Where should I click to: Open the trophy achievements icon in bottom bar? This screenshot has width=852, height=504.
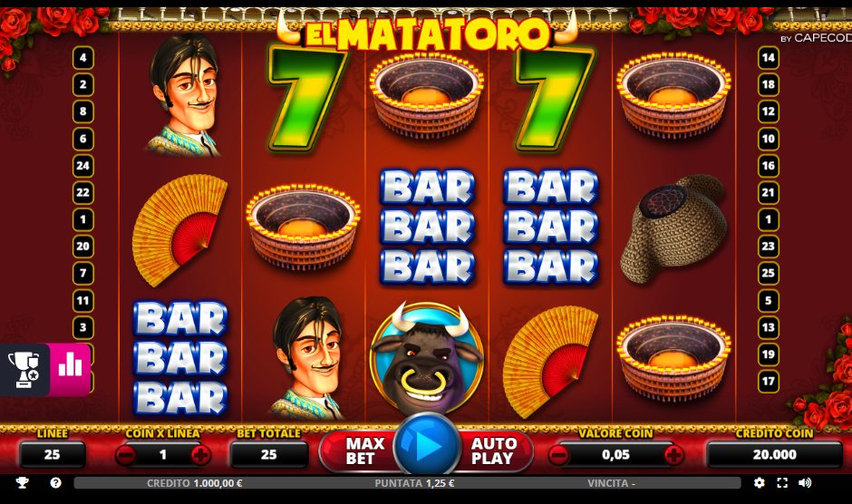23,483
